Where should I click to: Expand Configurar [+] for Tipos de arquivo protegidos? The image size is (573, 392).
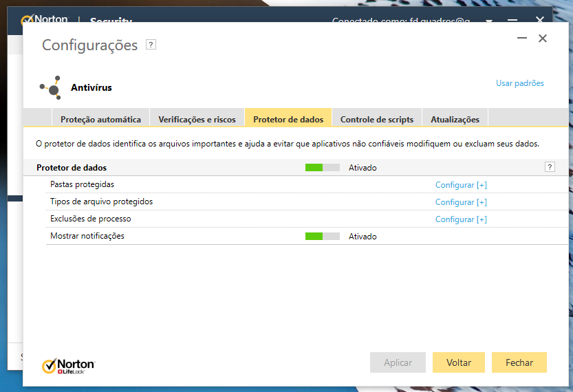461,202
